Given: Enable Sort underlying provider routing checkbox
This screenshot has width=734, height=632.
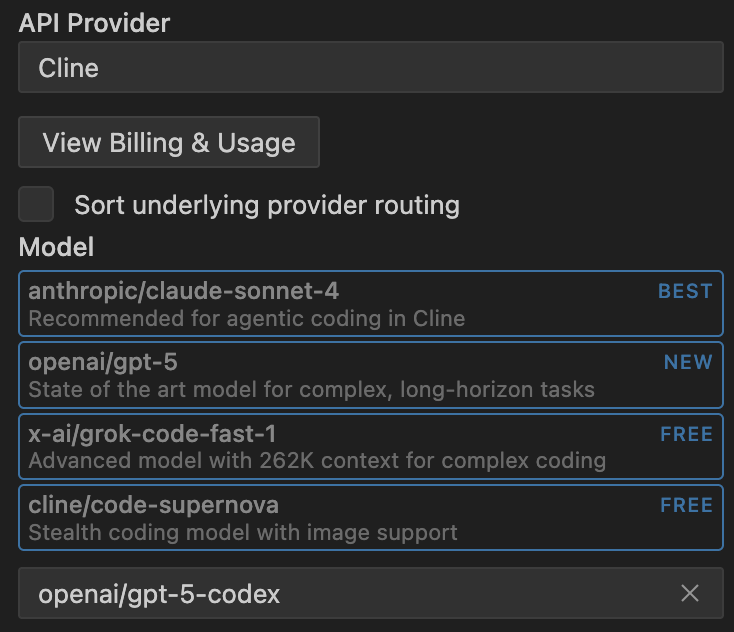Looking at the screenshot, I should pos(37,204).
